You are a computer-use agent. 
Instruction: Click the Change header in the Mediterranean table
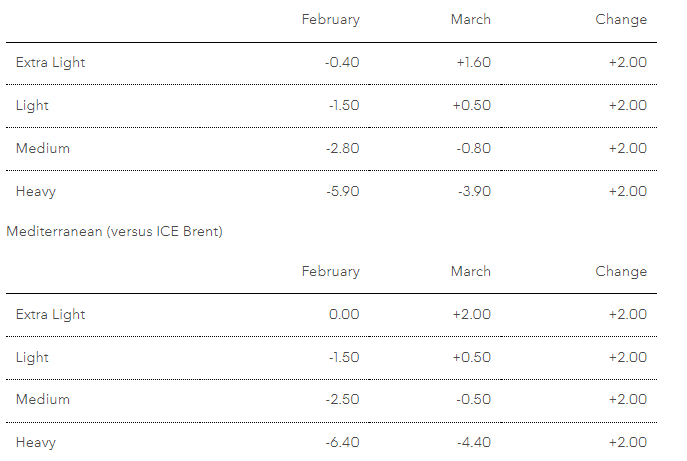click(621, 271)
